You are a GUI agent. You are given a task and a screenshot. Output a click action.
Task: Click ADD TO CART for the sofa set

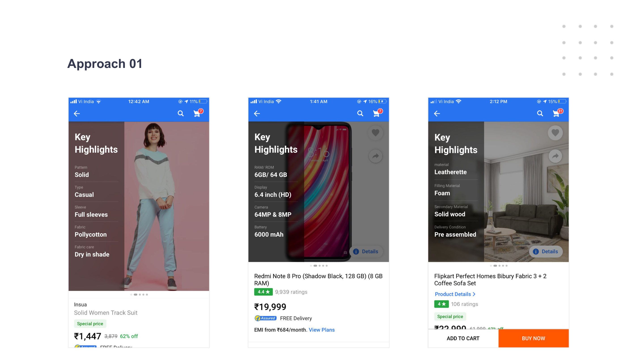(x=463, y=338)
